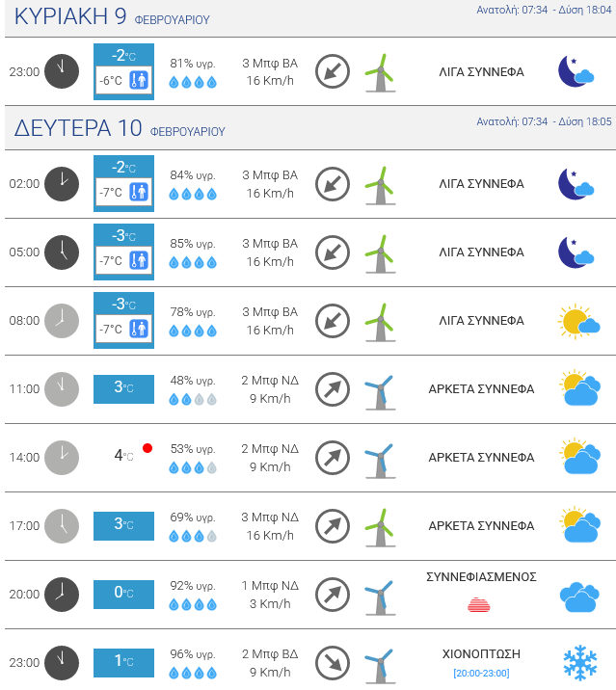Click the southeast wind arrow at 23:00 Monday
Image resolution: width=616 pixels, height=690 pixels.
coord(333,662)
